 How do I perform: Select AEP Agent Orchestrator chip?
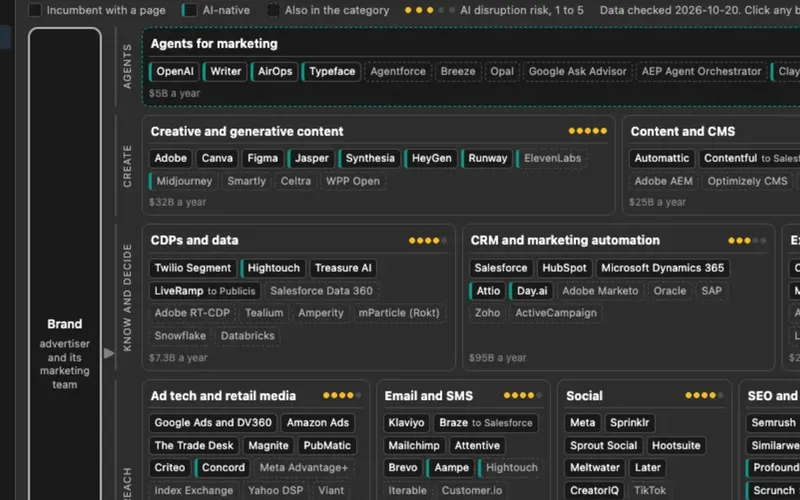click(702, 71)
